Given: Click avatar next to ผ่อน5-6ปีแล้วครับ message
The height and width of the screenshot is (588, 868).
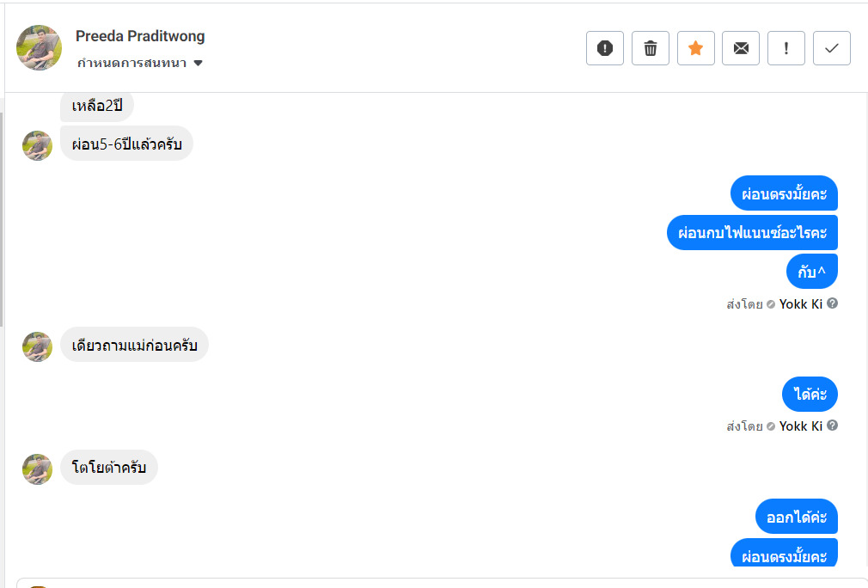Looking at the screenshot, I should (x=38, y=145).
